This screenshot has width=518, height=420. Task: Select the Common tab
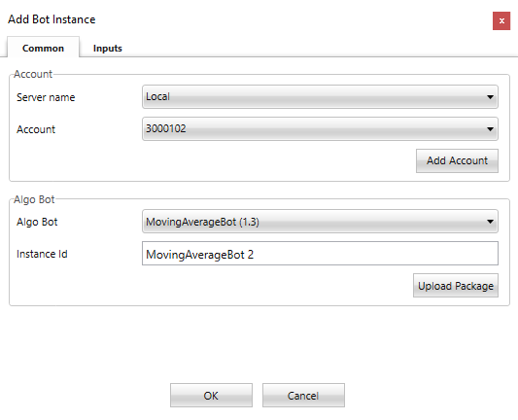pyautogui.click(x=43, y=48)
